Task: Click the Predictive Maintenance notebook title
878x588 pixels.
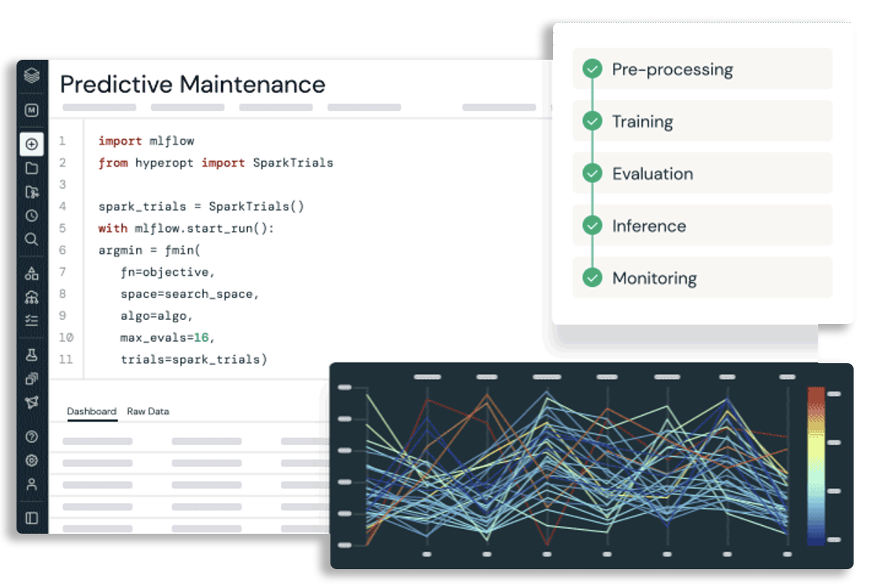Action: (x=193, y=84)
